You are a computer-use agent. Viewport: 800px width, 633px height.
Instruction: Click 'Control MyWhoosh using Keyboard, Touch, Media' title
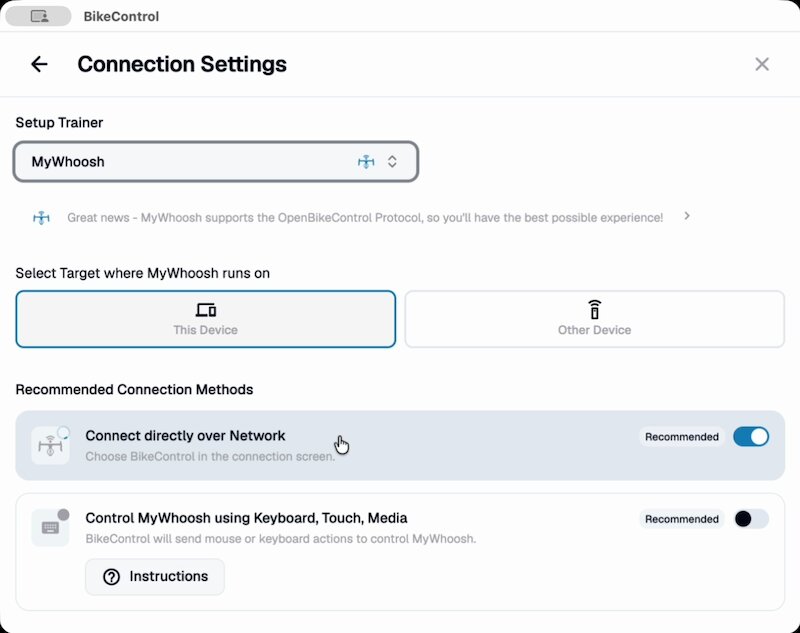click(246, 518)
